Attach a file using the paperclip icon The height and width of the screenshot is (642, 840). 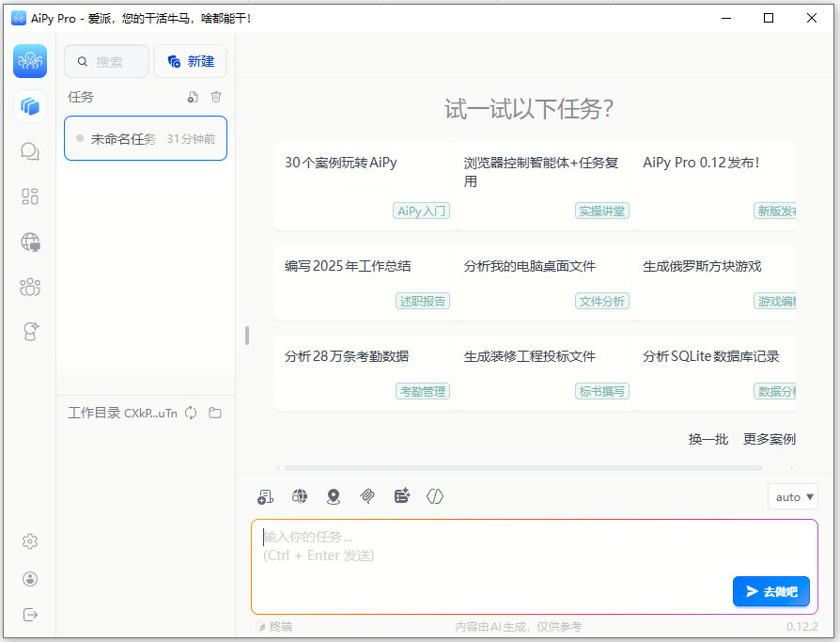pyautogui.click(x=367, y=495)
